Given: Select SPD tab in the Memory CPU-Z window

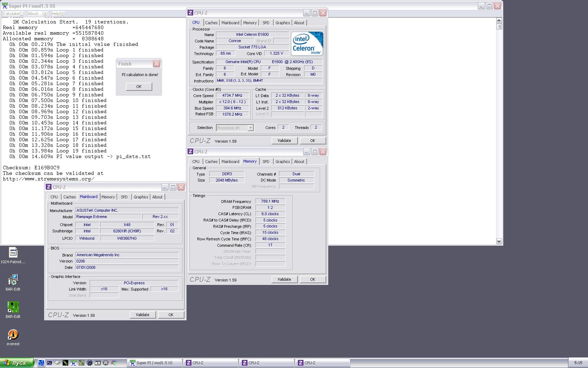Looking at the screenshot, I should click(266, 162).
